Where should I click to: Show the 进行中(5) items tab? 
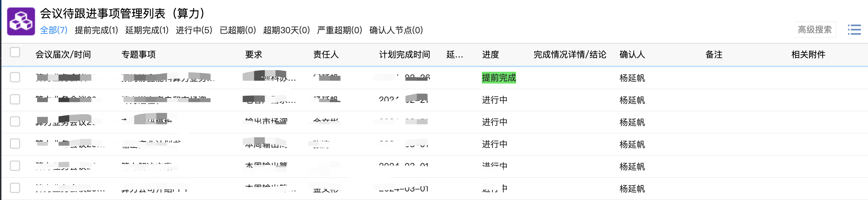194,30
